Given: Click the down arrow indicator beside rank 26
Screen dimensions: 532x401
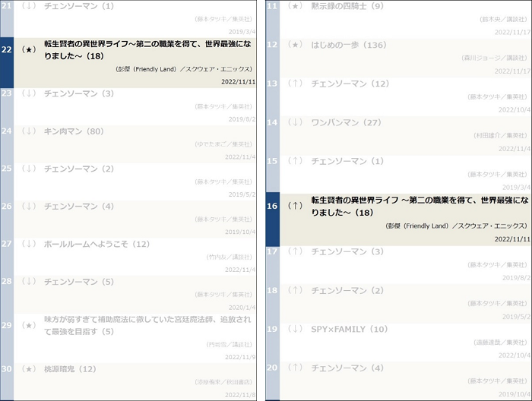Looking at the screenshot, I should point(29,207).
